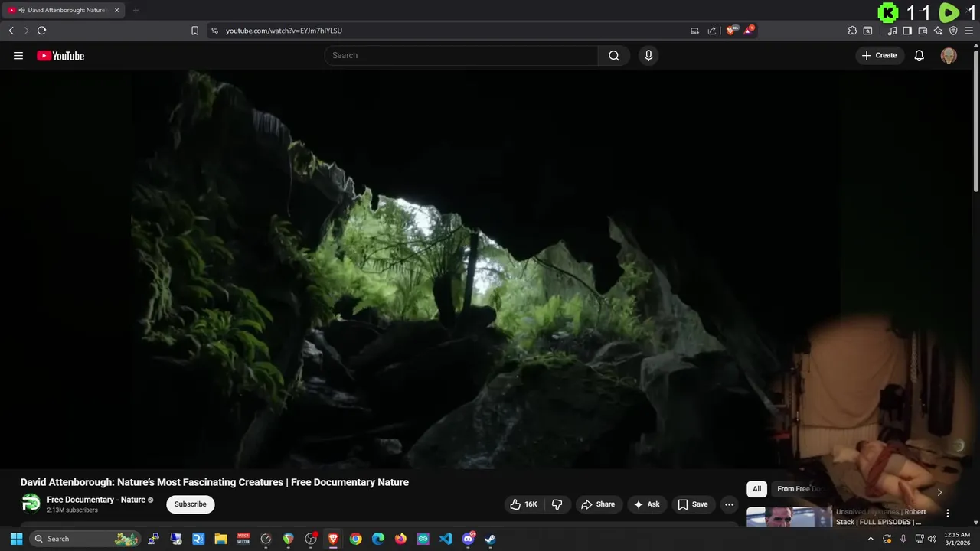Viewport: 980px width, 551px height.
Task: Open Firefox from taskbar
Action: tap(400, 539)
